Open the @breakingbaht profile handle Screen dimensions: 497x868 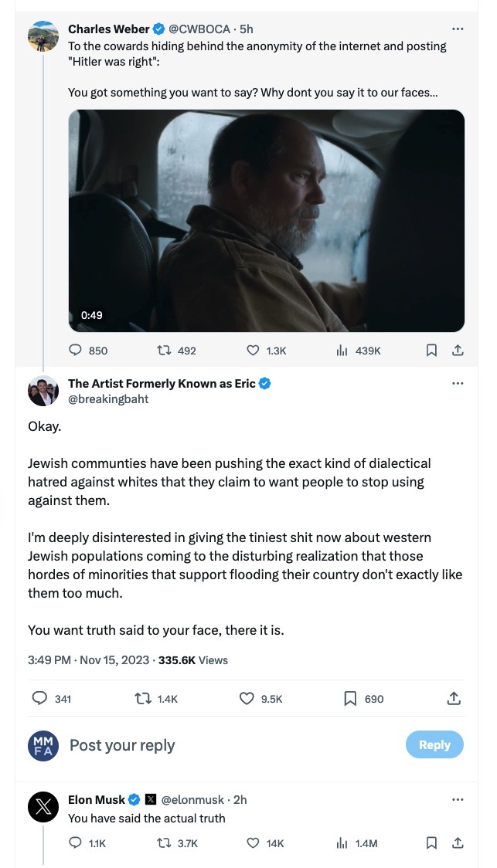[108, 399]
